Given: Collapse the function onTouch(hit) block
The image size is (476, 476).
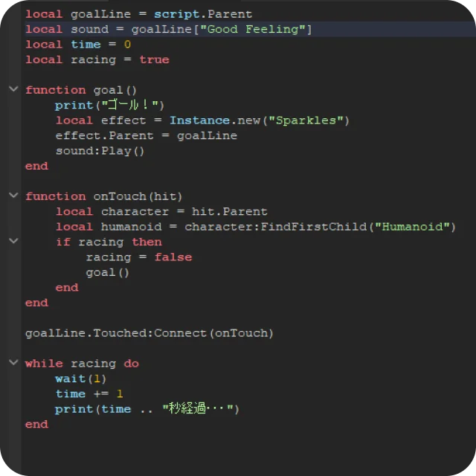Looking at the screenshot, I should (x=13, y=195).
